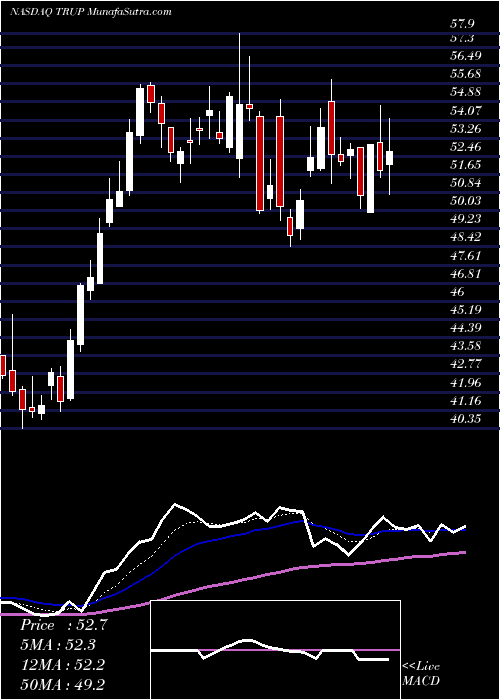
Task: Click the 44.39 price axis label
Action: click(x=466, y=328)
